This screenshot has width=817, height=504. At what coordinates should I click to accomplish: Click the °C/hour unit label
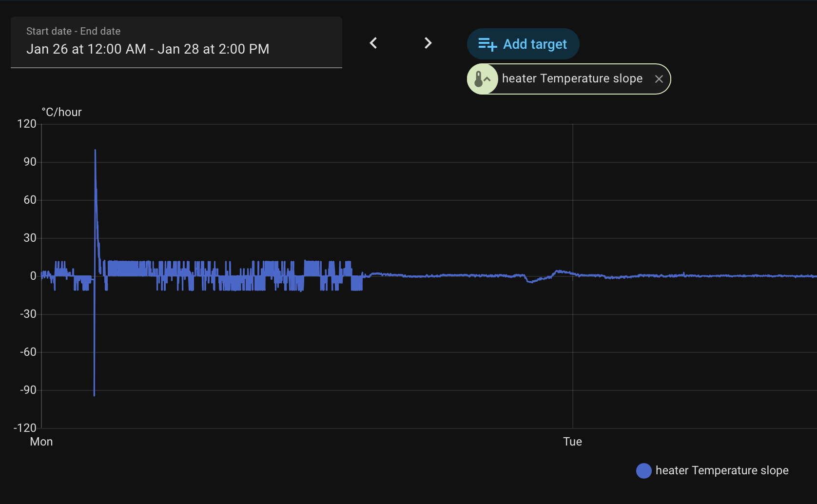coord(62,112)
